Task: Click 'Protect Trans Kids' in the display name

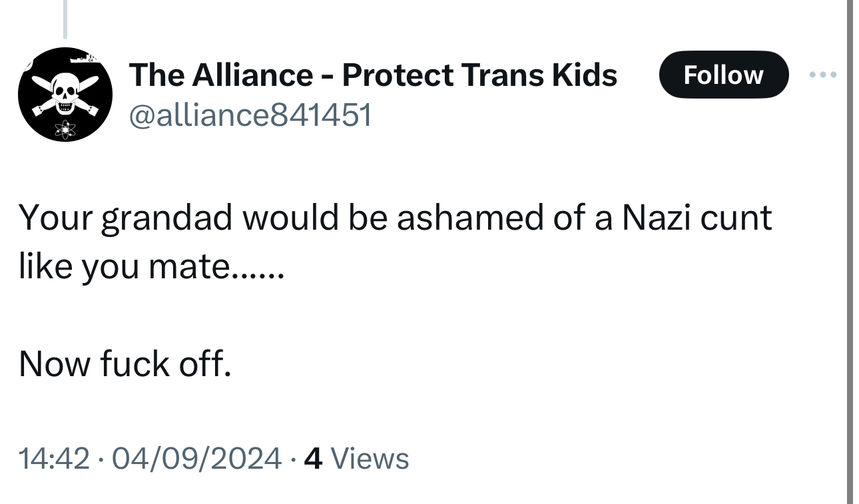Action: coord(479,75)
